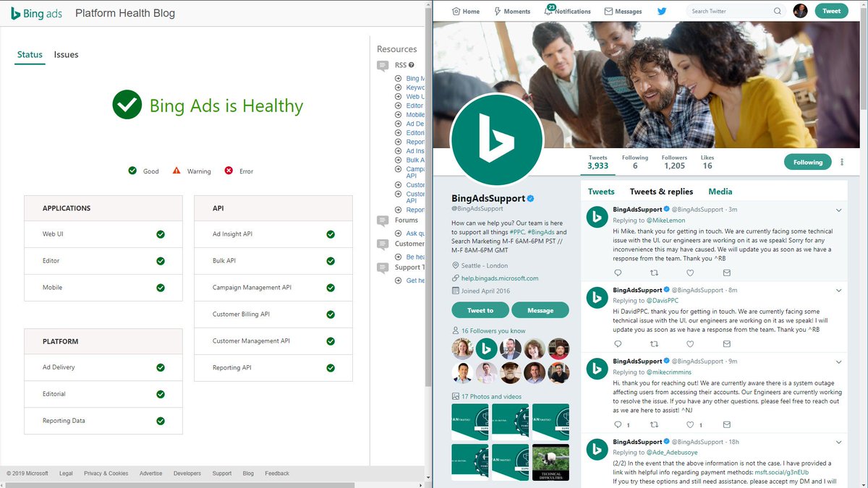Select the Media tab

tap(720, 192)
